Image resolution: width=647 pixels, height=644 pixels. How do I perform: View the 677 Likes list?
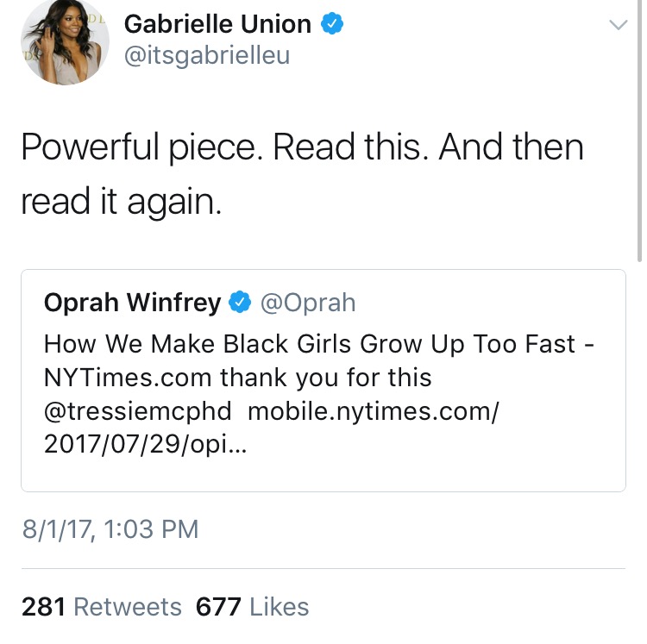tap(252, 607)
